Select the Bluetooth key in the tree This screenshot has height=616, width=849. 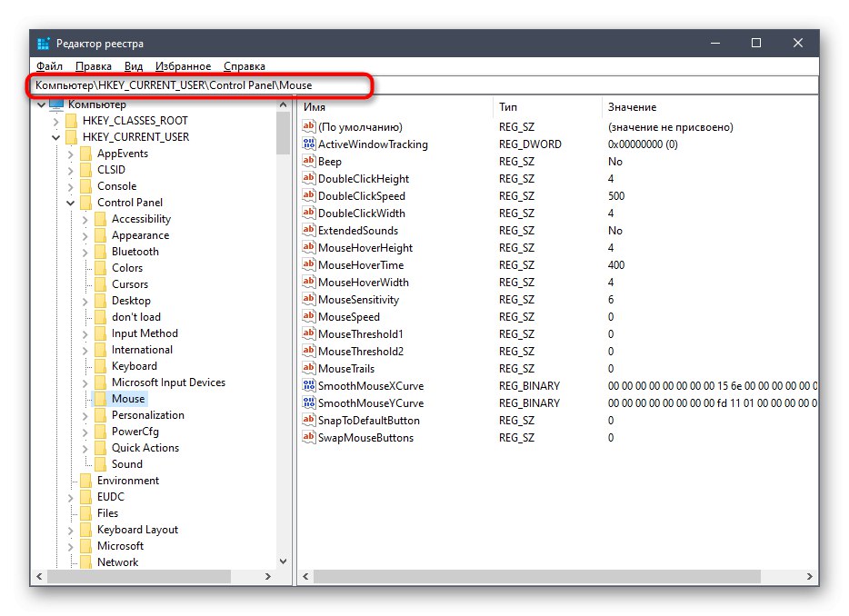click(135, 251)
